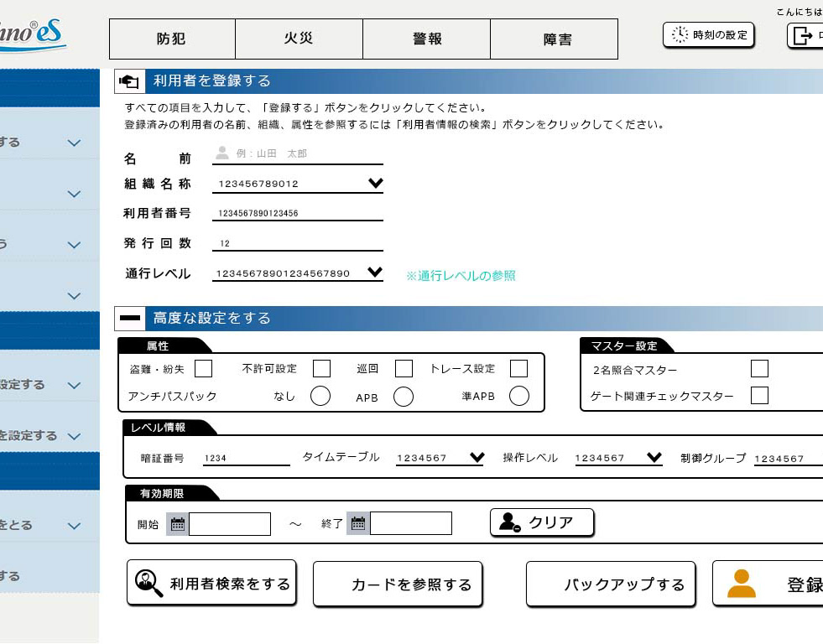Select the なし anti-passback radio button
The image size is (823, 644).
320,396
